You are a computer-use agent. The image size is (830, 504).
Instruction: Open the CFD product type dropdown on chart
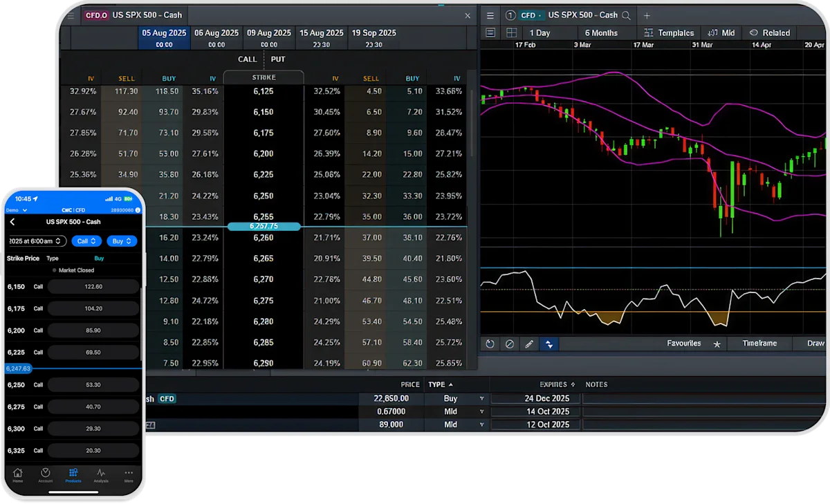(x=530, y=15)
